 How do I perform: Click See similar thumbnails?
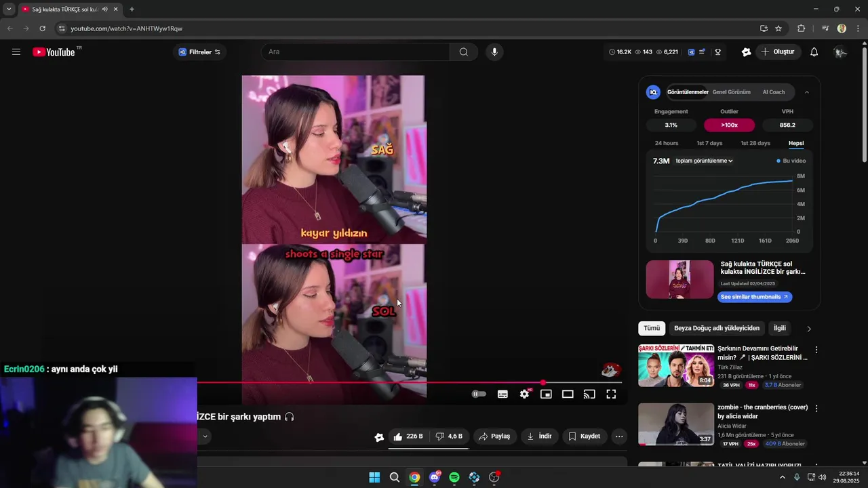coord(755,297)
